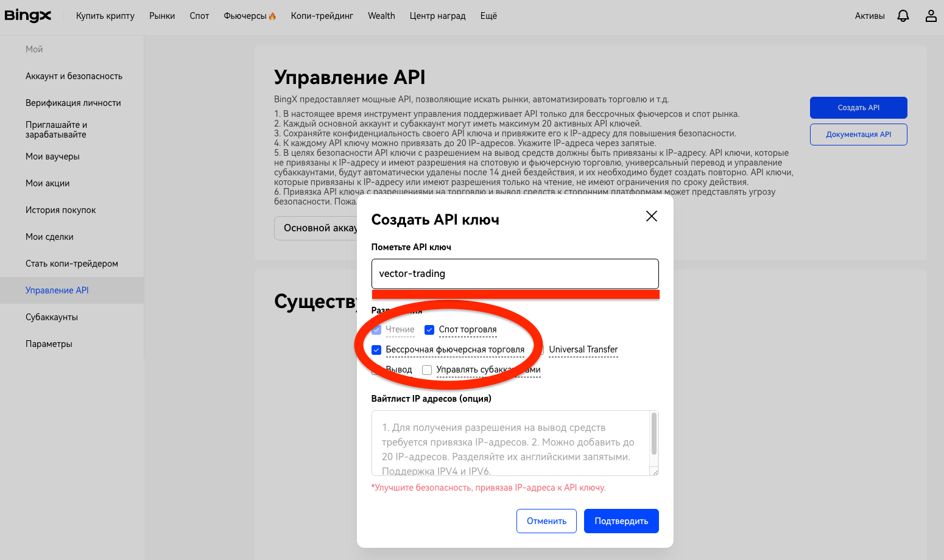Image resolution: width=944 pixels, height=560 pixels.
Task: Enable the Управлять субаккаунтами checkbox
Action: tap(427, 370)
